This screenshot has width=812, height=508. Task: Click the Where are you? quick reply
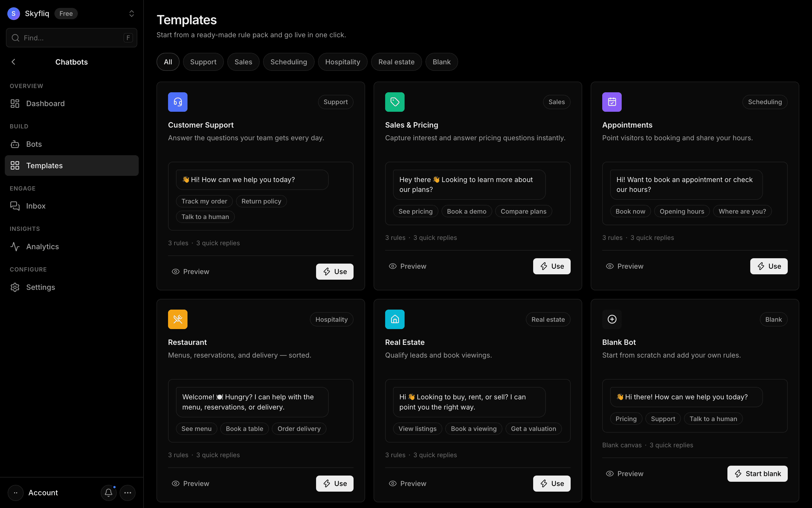742,211
